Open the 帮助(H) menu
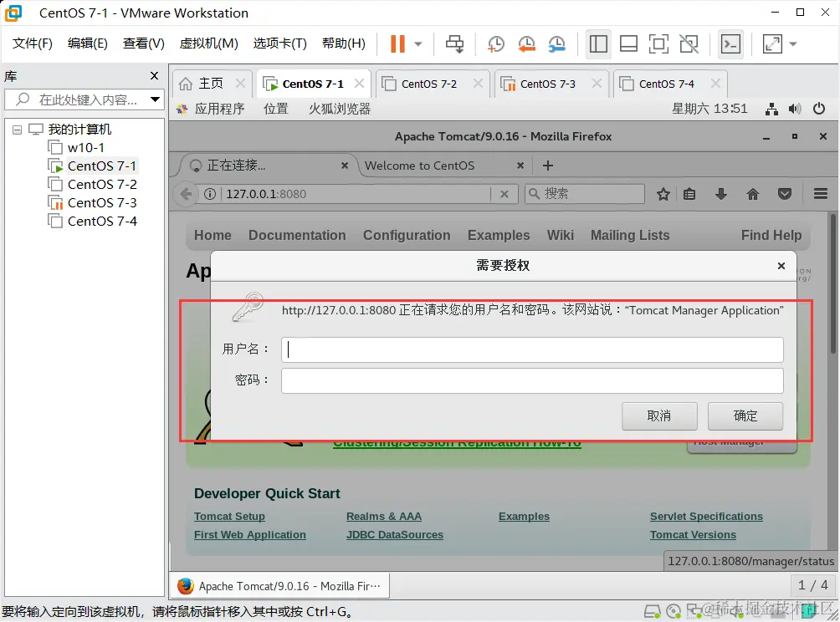The image size is (840, 622). click(x=343, y=43)
